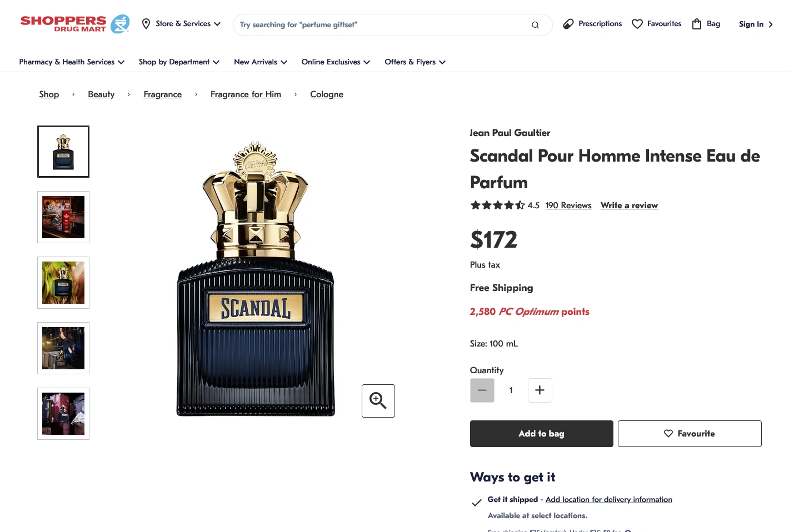
Task: Go to Fragrance for Him breadcrumb
Action: coord(246,94)
